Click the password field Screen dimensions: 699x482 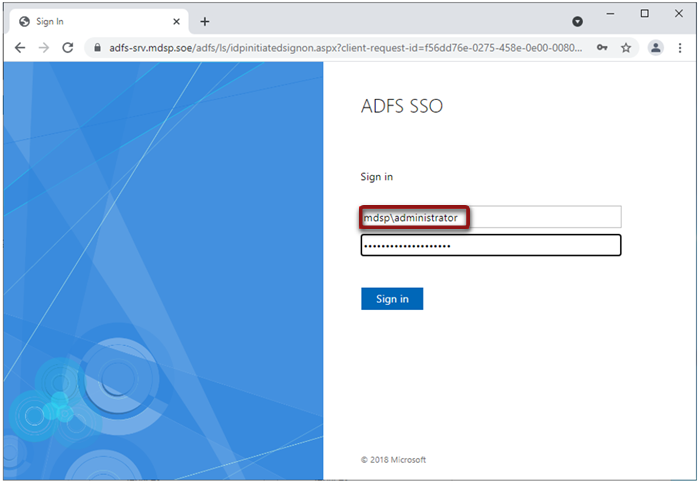click(x=491, y=245)
